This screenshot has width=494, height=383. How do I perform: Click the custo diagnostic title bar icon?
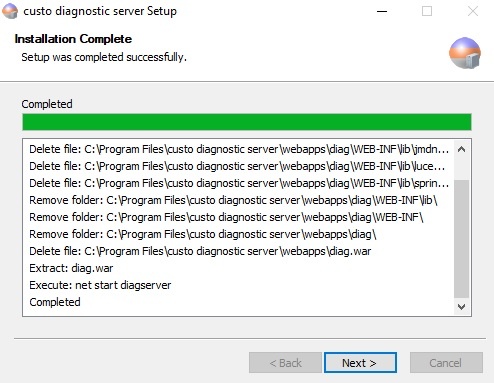pos(10,11)
